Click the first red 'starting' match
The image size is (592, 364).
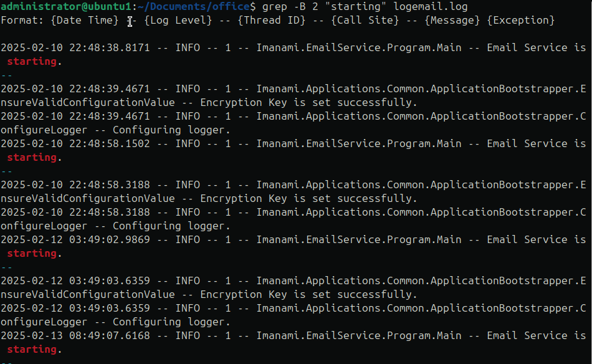click(x=32, y=61)
